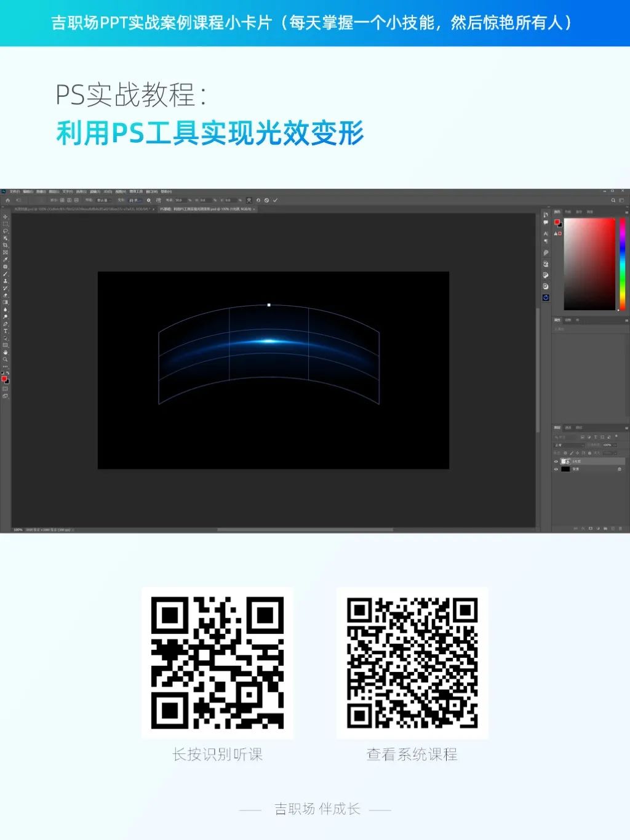Commit the warp with the checkmark
Viewport: 630px width, 840px height.
tap(275, 201)
